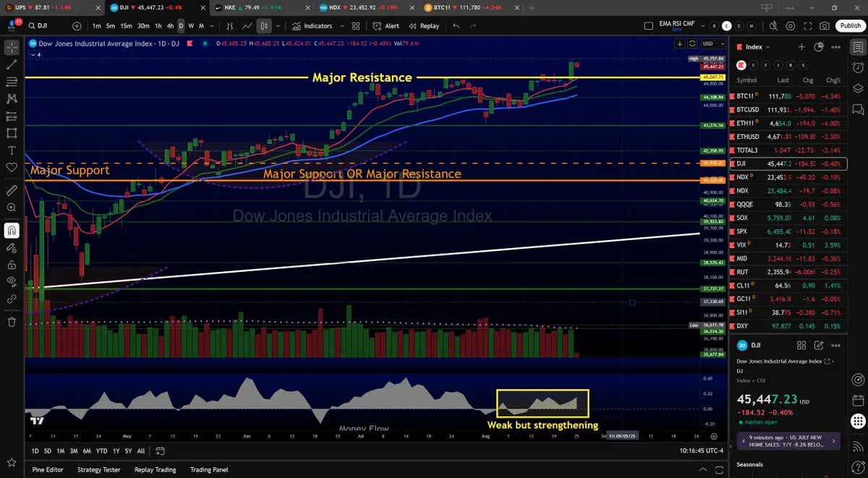This screenshot has width=868, height=478.
Task: Select the trend line drawing tool
Action: 12,64
